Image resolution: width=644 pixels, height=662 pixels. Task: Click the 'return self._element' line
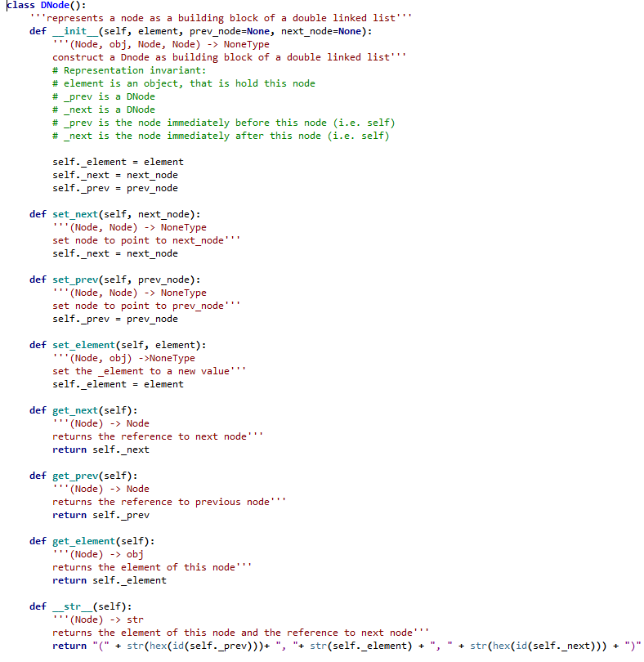click(x=110, y=581)
